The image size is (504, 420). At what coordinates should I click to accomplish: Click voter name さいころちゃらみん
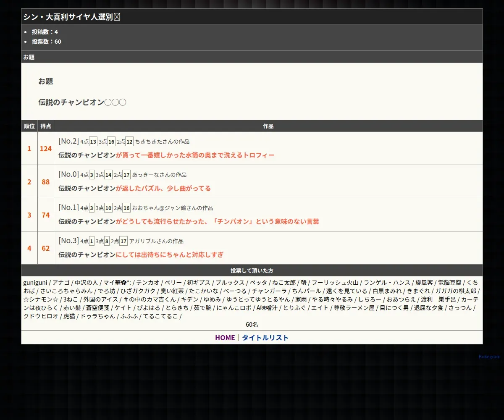click(x=66, y=291)
